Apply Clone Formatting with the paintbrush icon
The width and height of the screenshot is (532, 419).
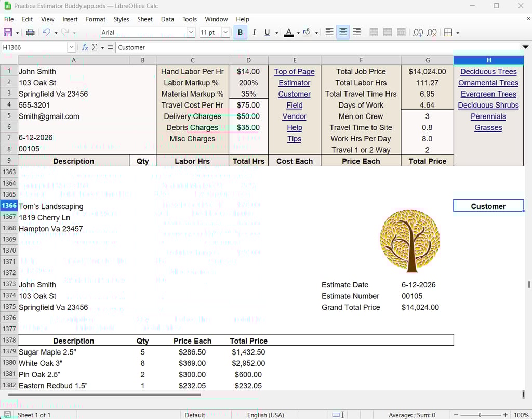tap(307, 32)
